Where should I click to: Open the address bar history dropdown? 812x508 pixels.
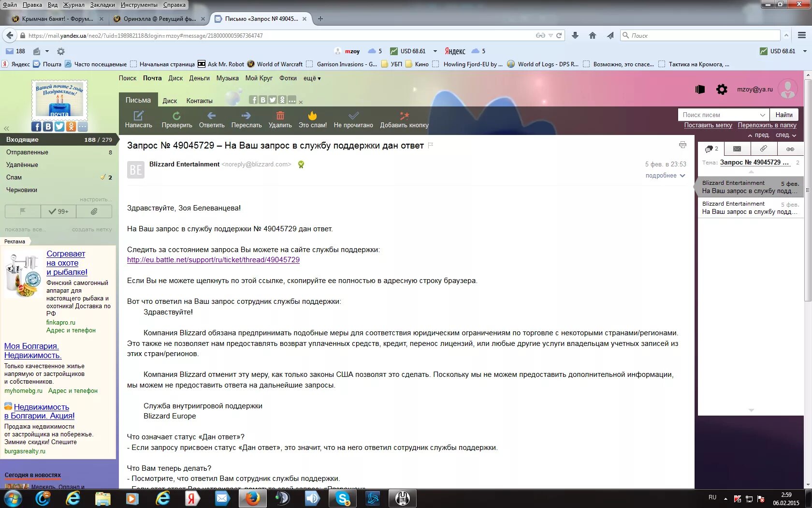pos(551,35)
